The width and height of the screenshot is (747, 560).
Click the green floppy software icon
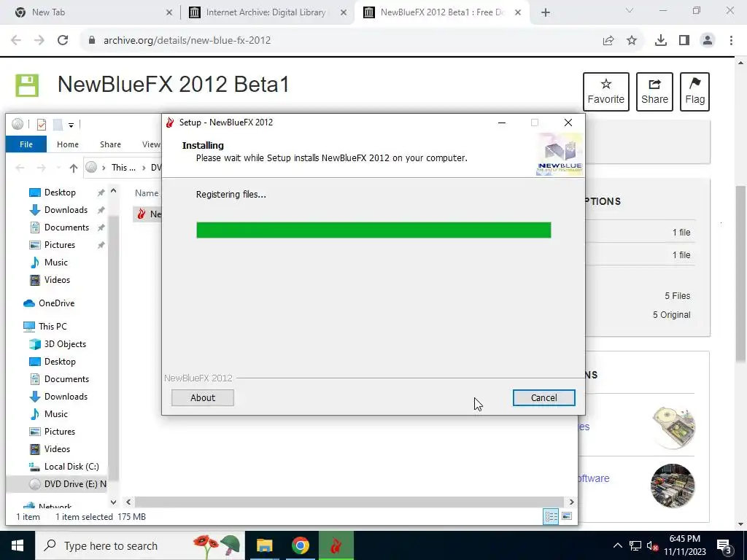27,85
